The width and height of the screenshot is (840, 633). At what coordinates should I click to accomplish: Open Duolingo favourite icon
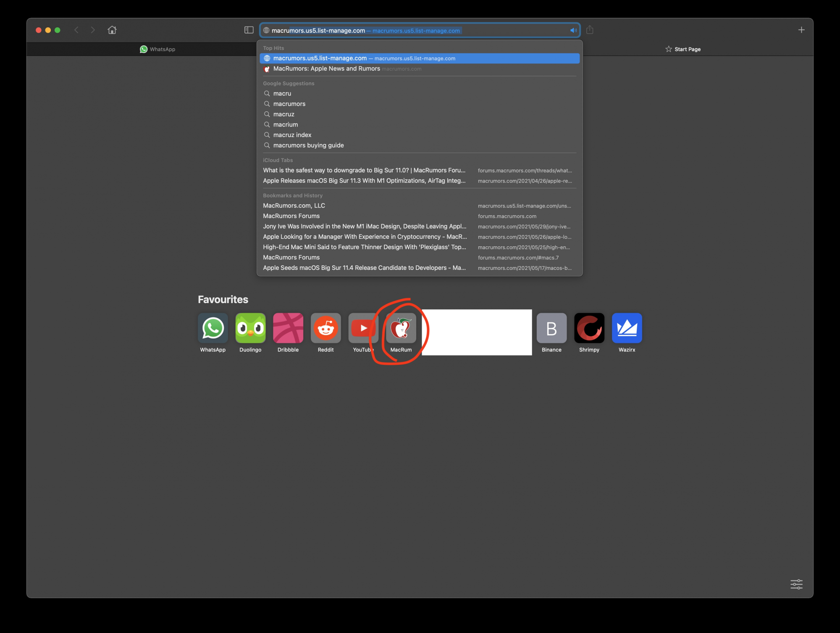pos(250,328)
